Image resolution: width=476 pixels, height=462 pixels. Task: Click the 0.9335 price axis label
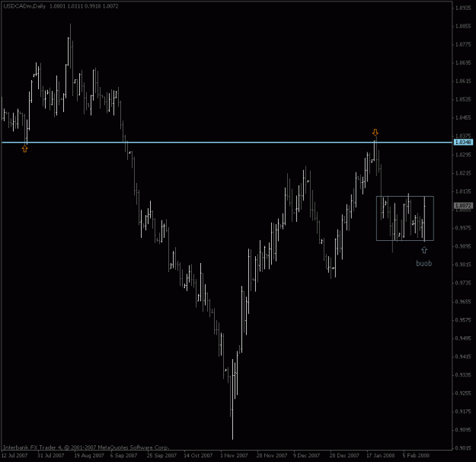(463, 375)
